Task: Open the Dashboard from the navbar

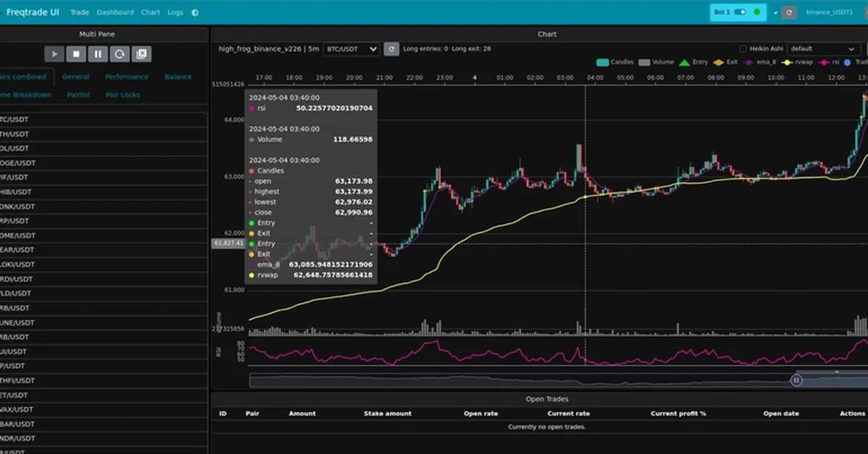Action: click(116, 12)
